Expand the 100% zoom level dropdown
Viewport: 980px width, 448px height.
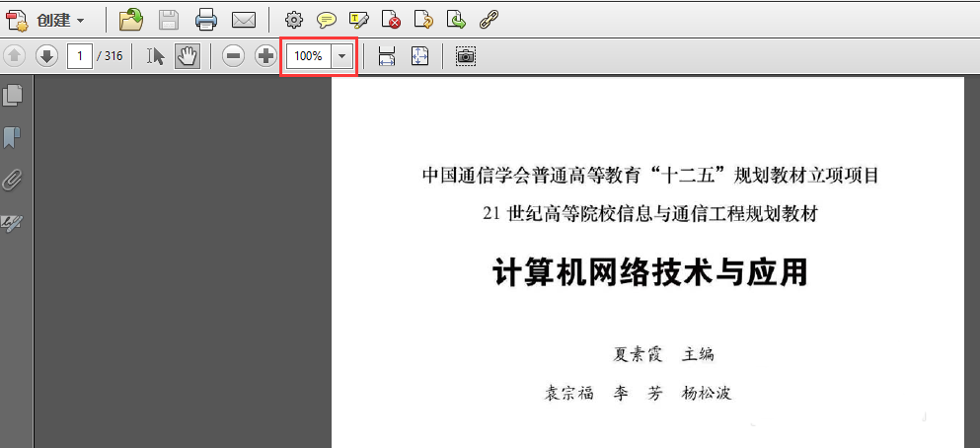click(341, 56)
